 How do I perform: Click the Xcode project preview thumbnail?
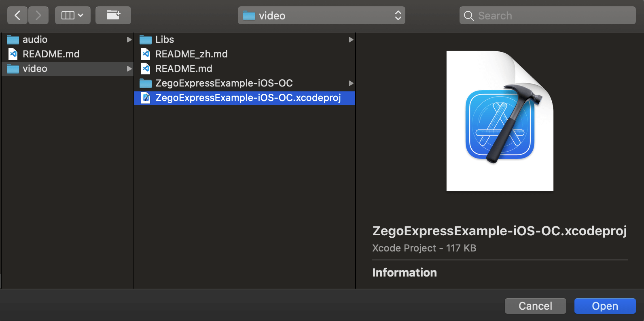pyautogui.click(x=500, y=121)
